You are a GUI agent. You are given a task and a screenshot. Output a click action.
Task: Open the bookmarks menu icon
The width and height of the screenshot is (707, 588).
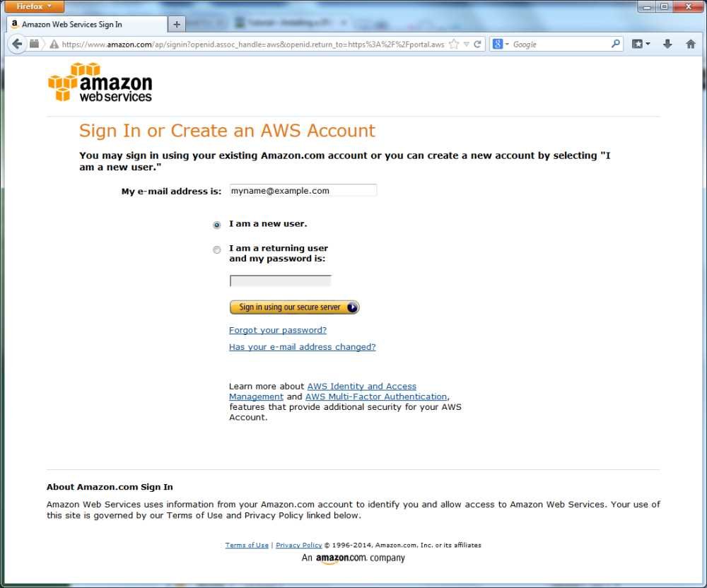tap(641, 44)
